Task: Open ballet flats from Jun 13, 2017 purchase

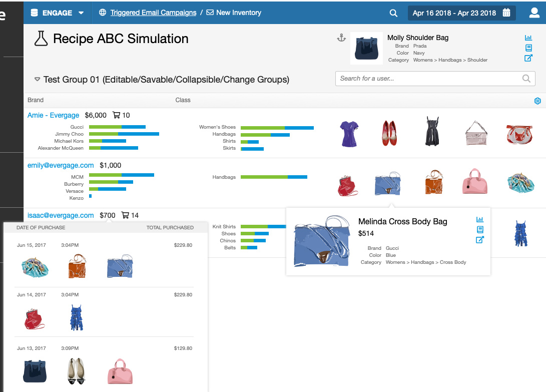Action: pos(76,371)
